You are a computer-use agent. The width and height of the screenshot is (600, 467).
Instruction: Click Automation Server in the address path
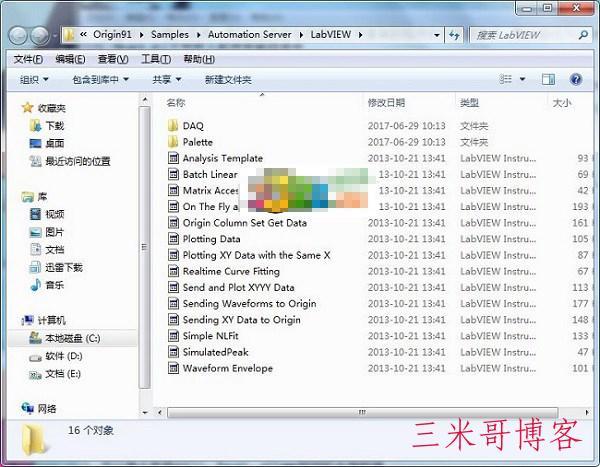(x=249, y=35)
